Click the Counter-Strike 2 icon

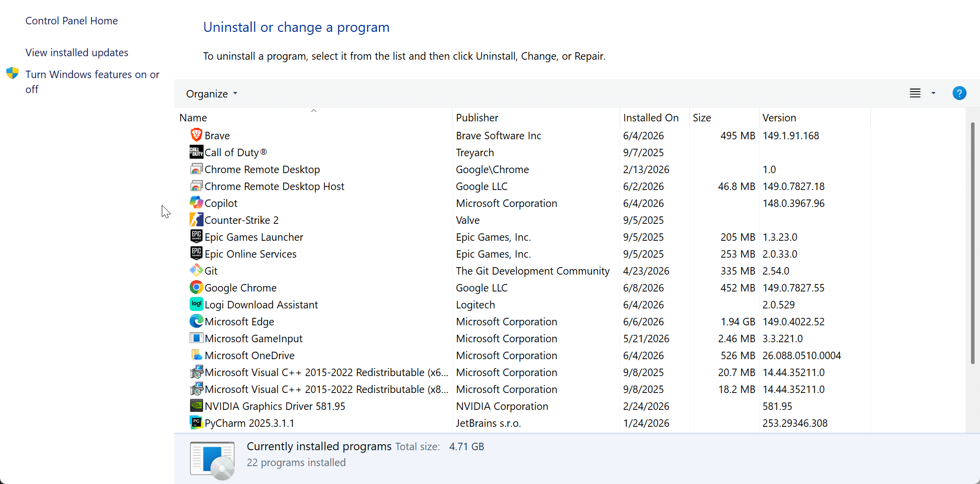pos(197,219)
